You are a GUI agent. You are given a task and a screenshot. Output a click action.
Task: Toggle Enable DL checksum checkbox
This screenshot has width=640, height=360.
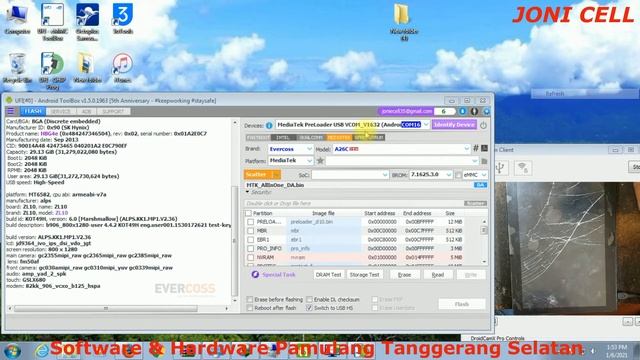click(x=309, y=299)
